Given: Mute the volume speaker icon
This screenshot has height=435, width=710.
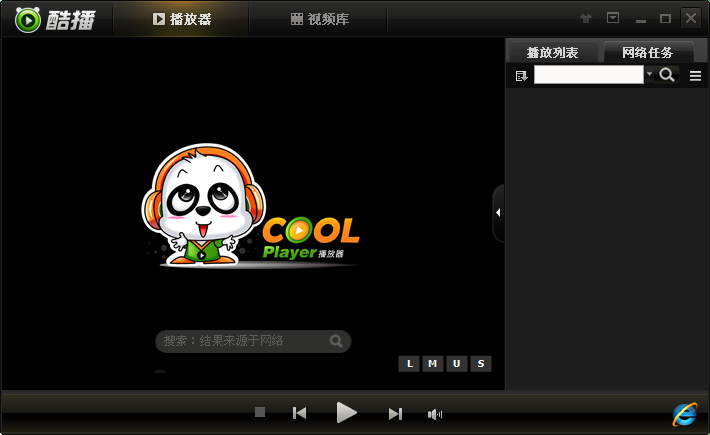Looking at the screenshot, I should [x=435, y=414].
